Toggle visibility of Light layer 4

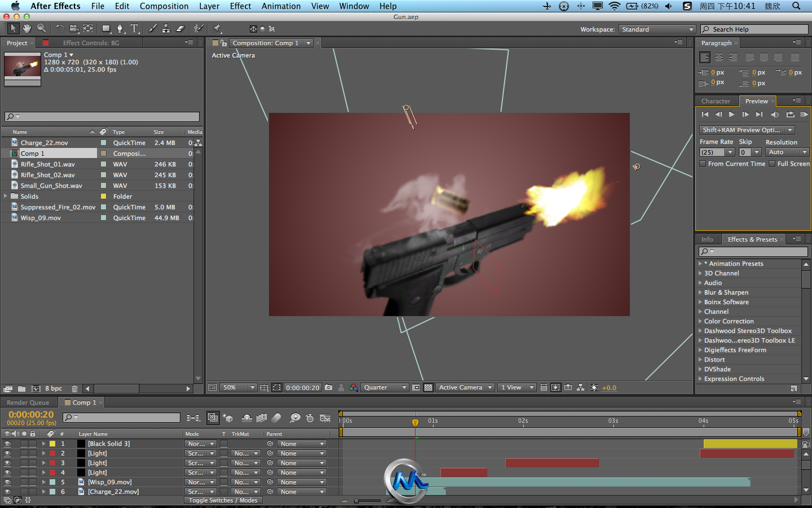(7, 472)
